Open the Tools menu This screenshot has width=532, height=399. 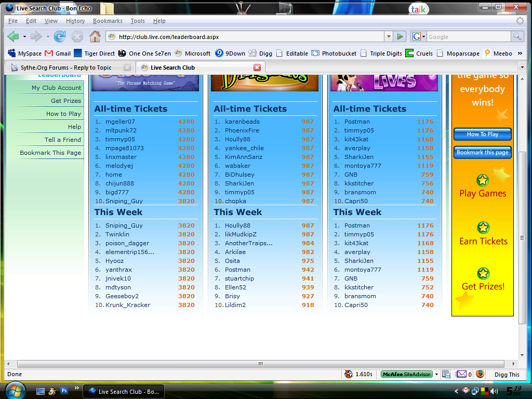137,21
